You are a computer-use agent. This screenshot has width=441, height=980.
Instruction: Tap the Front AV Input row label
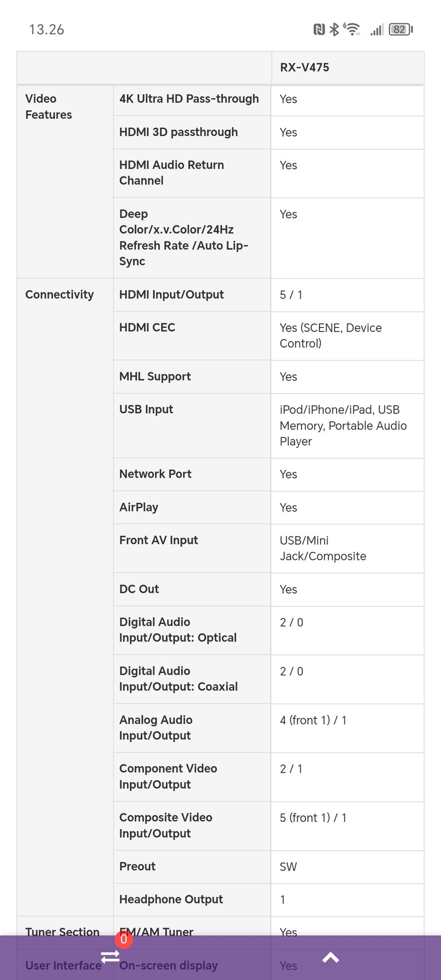(158, 540)
